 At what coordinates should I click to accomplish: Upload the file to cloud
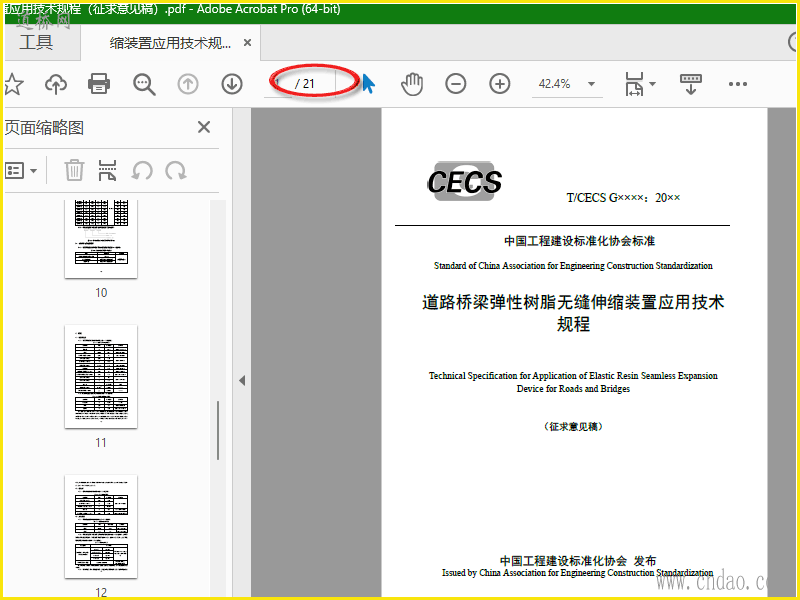pyautogui.click(x=56, y=84)
